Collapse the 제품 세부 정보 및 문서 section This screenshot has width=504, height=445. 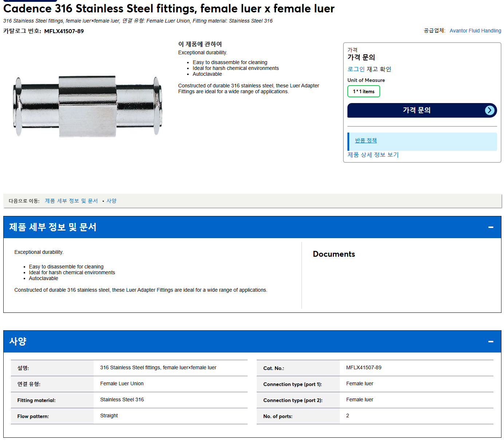click(491, 227)
